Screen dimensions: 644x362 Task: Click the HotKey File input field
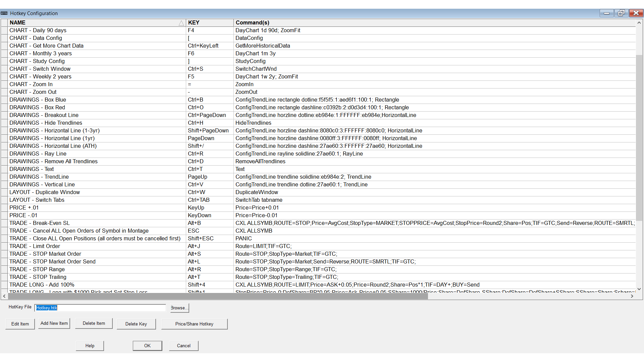click(100, 308)
